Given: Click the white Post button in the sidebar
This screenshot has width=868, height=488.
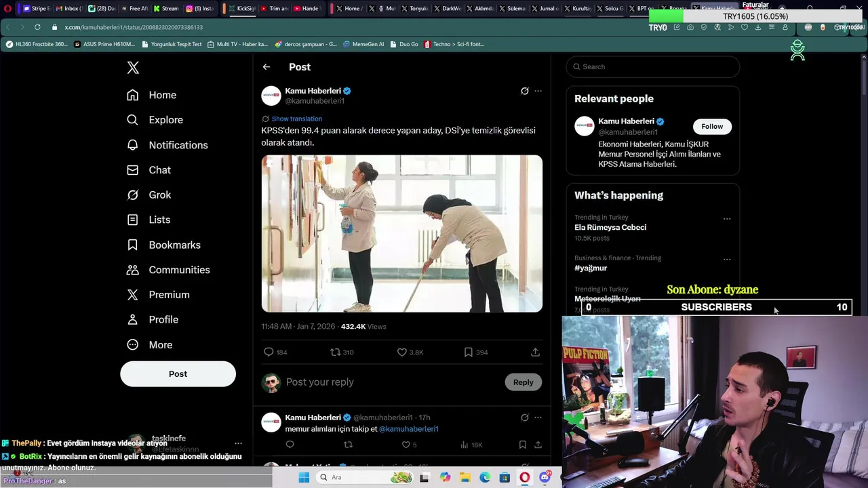Looking at the screenshot, I should coord(178,374).
